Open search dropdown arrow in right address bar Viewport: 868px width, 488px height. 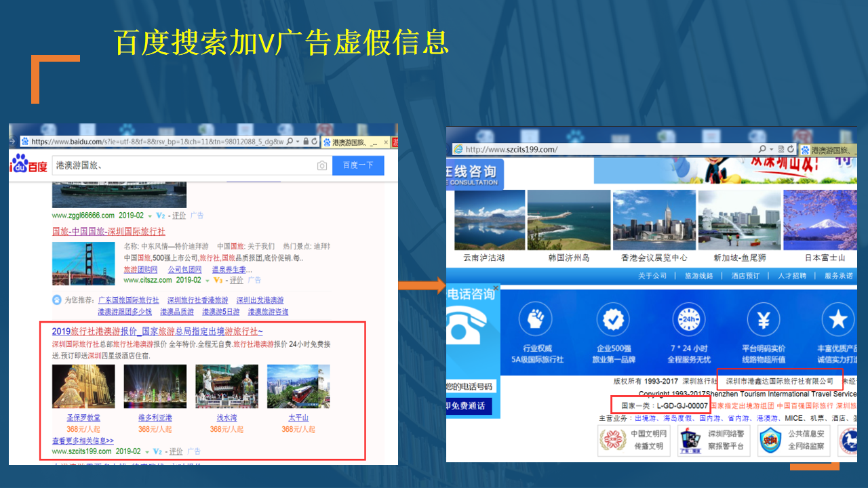[771, 149]
